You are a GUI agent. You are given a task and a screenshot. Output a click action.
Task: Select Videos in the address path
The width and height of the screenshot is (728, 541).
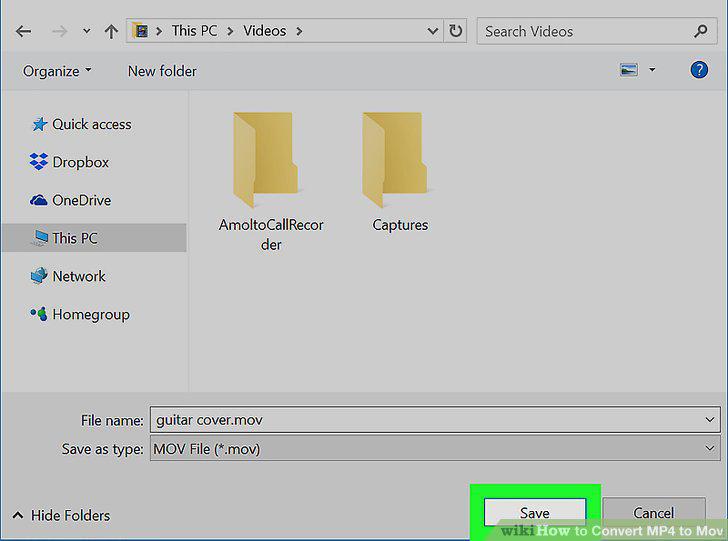[x=265, y=31]
